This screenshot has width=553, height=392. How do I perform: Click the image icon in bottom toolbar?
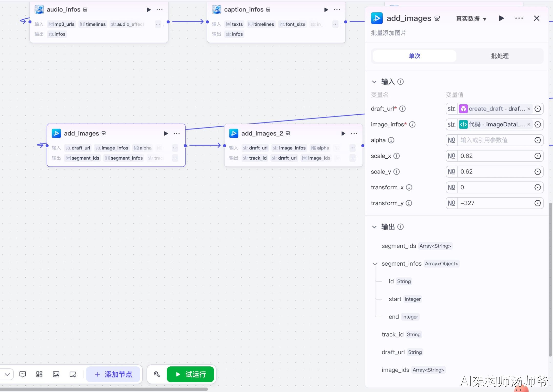[56, 374]
